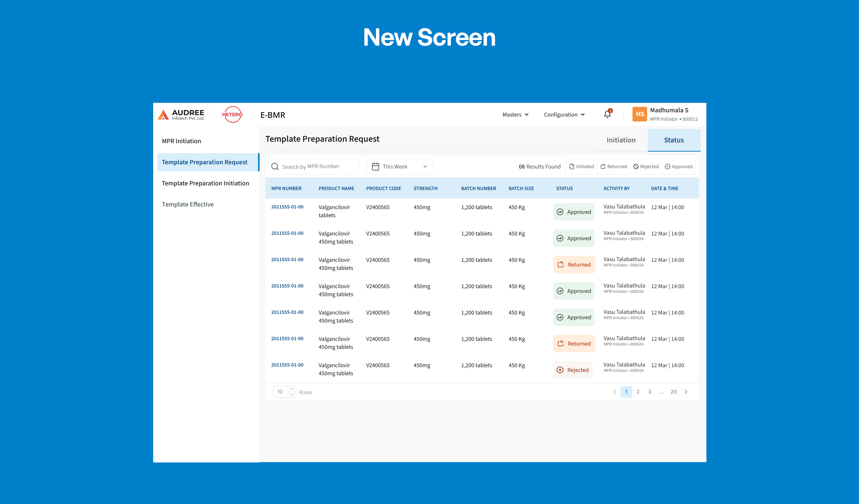This screenshot has height=504, width=859.
Task: Expand the This Week date dropdown
Action: pyautogui.click(x=425, y=167)
